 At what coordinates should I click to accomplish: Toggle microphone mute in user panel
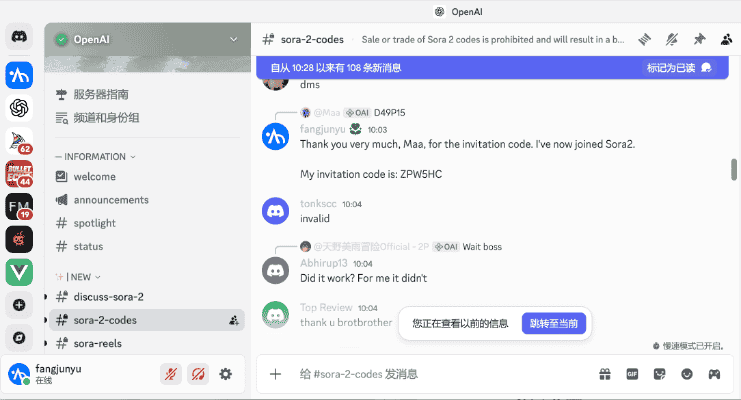pos(171,374)
